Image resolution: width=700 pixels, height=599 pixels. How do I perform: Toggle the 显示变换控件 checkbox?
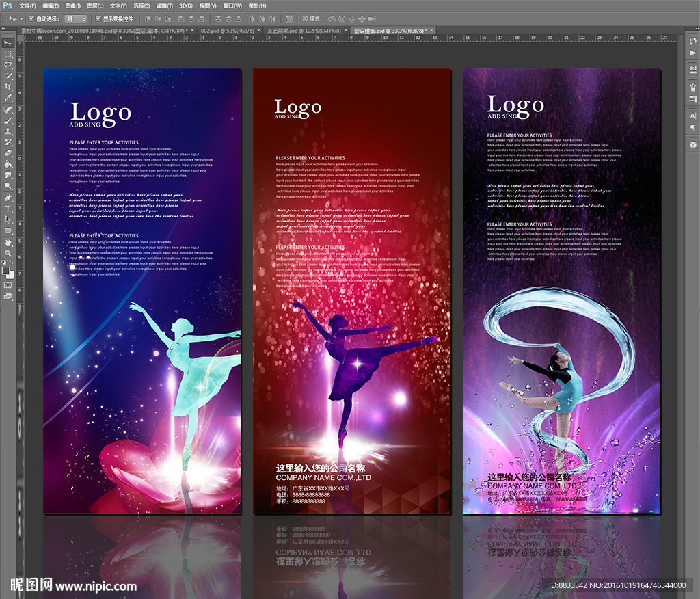98,18
